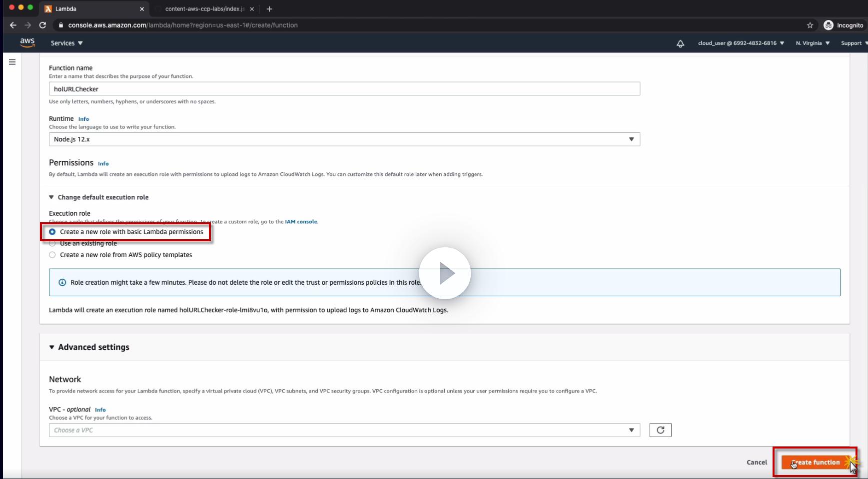This screenshot has height=479, width=868.
Task: Close the content-aws-ccp-labs tab
Action: click(252, 9)
